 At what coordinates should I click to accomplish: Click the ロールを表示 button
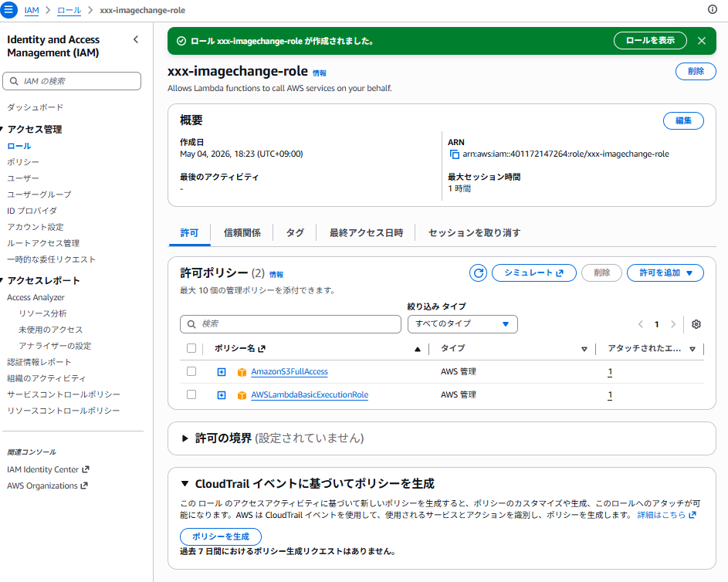650,41
